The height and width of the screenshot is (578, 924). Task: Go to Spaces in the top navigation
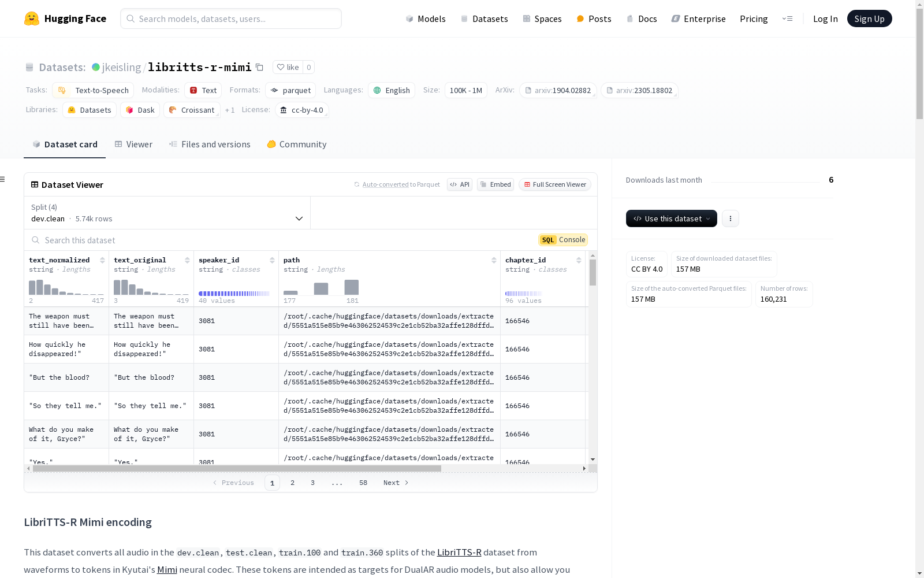(542, 18)
